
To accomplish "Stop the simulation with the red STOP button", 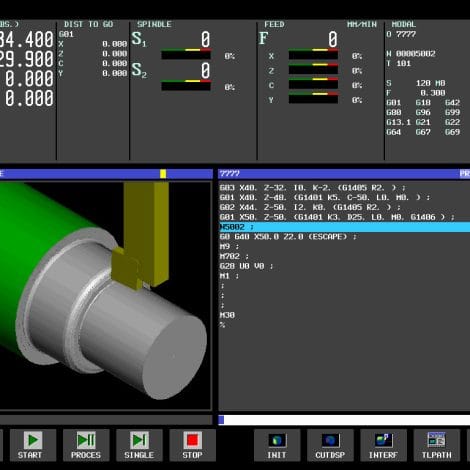I will click(192, 445).
